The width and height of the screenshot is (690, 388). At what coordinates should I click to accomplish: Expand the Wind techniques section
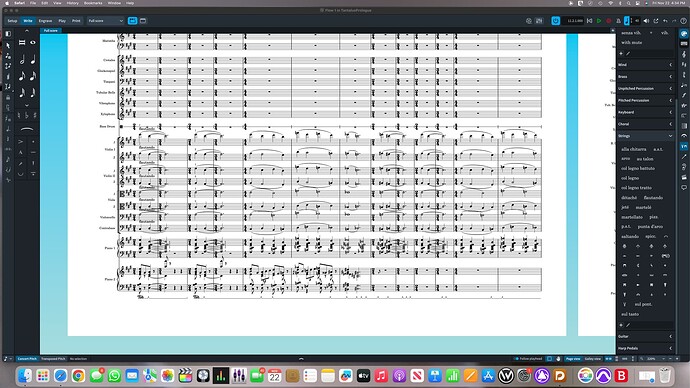(x=646, y=65)
